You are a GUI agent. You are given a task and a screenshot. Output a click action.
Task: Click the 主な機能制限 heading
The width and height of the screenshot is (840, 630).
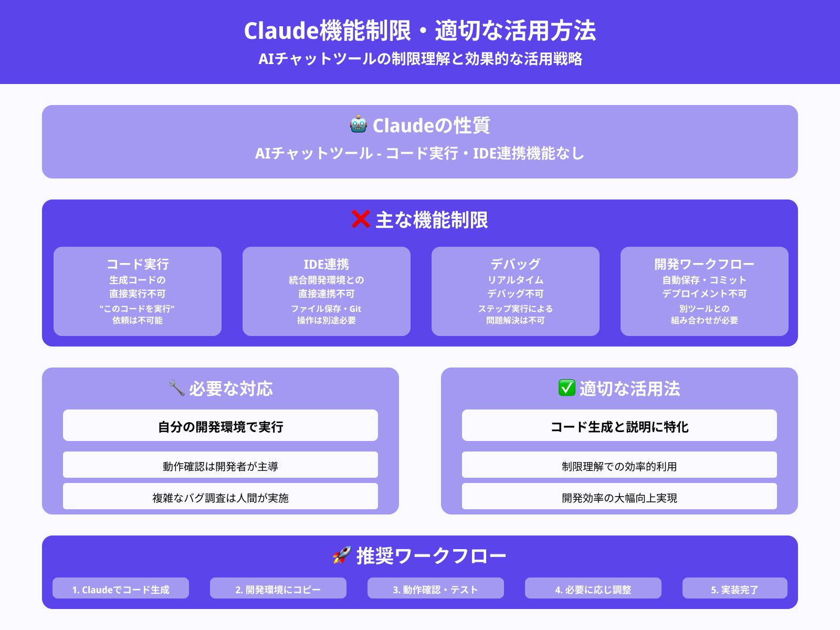tap(432, 220)
